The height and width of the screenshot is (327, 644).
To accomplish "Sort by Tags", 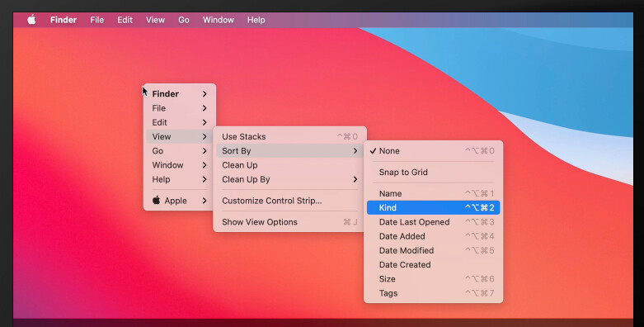I will pyautogui.click(x=433, y=293).
